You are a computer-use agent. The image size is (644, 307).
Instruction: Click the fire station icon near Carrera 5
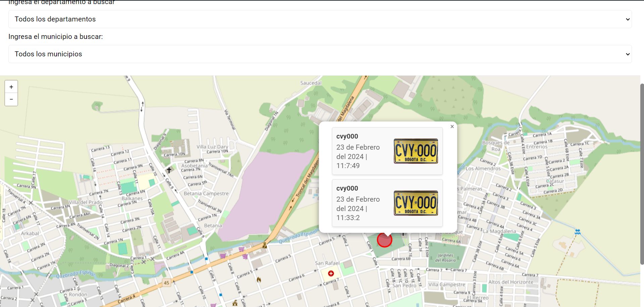click(x=259, y=280)
